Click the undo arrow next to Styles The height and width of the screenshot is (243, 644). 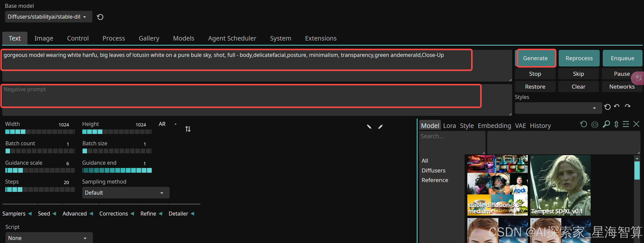click(x=617, y=106)
